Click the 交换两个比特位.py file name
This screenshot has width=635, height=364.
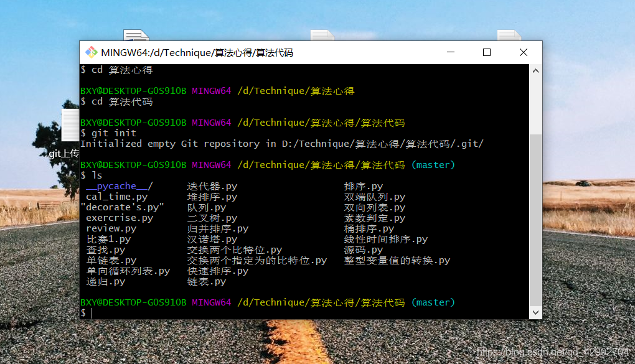tap(235, 250)
